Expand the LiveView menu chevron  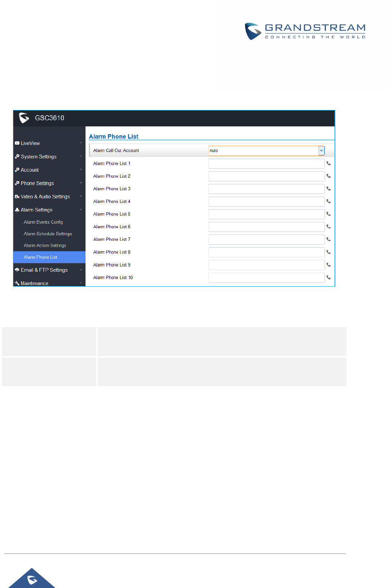(81, 143)
